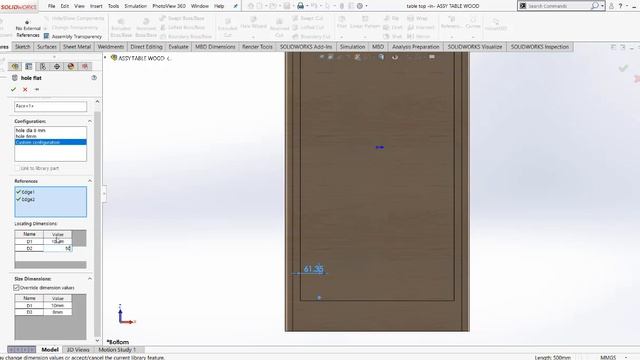Expand the ASSY TABLE WOOD flyout tree

[106, 58]
